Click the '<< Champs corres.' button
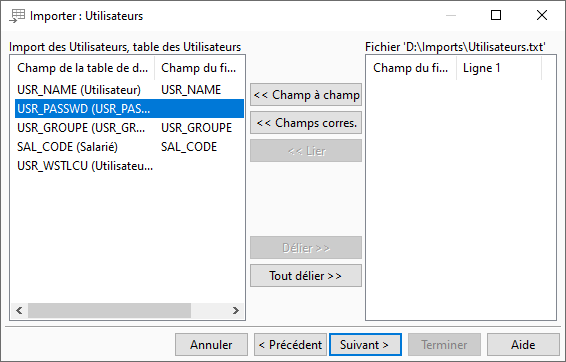Viewport: 566px width, 362px height. pyautogui.click(x=306, y=123)
